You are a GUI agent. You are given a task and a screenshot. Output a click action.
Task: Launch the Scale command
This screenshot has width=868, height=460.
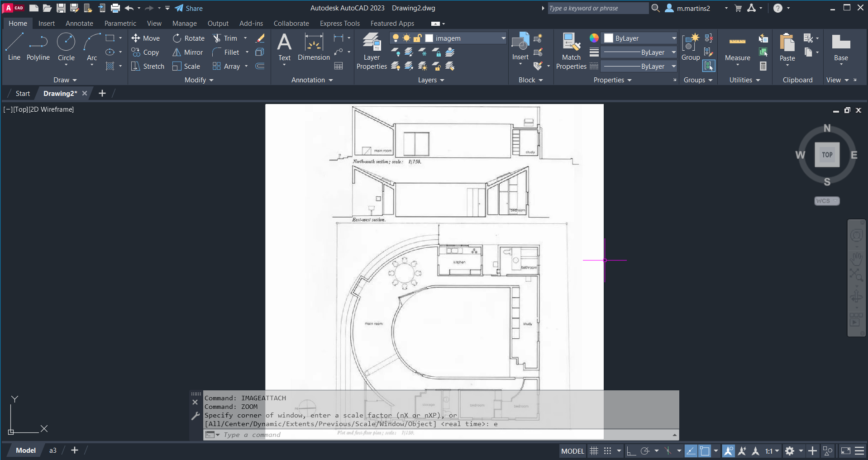(186, 66)
